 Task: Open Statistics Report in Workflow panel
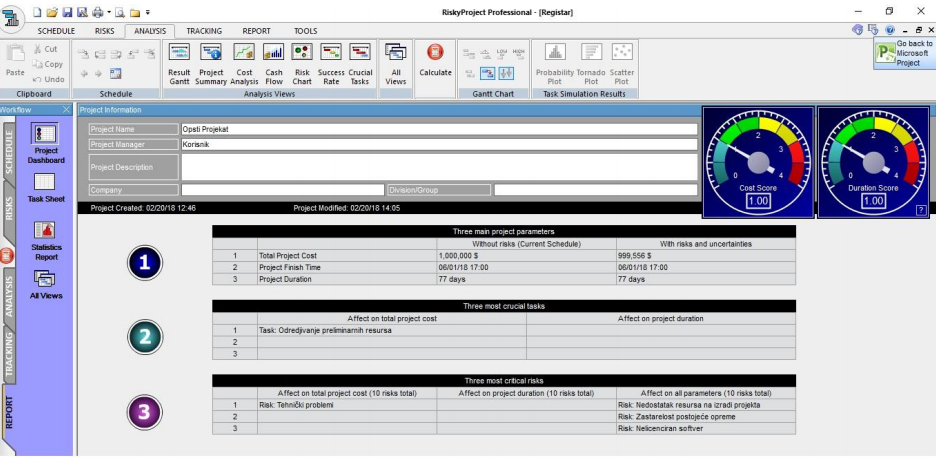pyautogui.click(x=46, y=241)
